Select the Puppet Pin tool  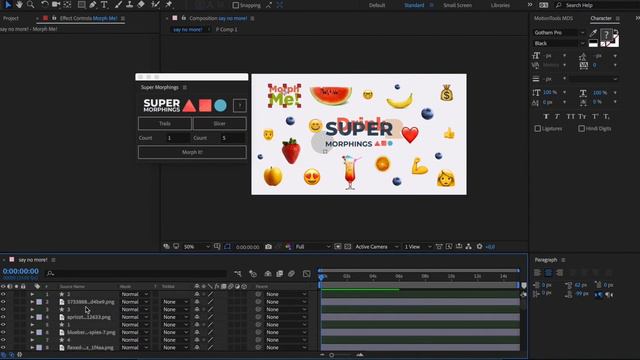pyautogui.click(x=169, y=4)
